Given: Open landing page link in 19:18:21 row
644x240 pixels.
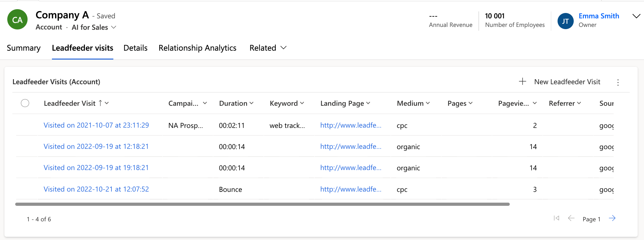Looking at the screenshot, I should coord(351,167).
